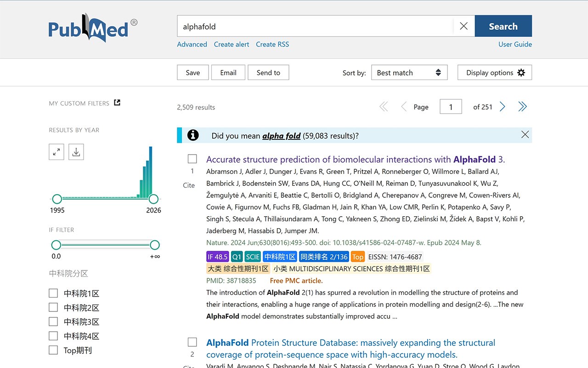Viewport: 588px width, 368px height.
Task: Open AlphaFold Protein Structure Database article
Action: point(351,349)
